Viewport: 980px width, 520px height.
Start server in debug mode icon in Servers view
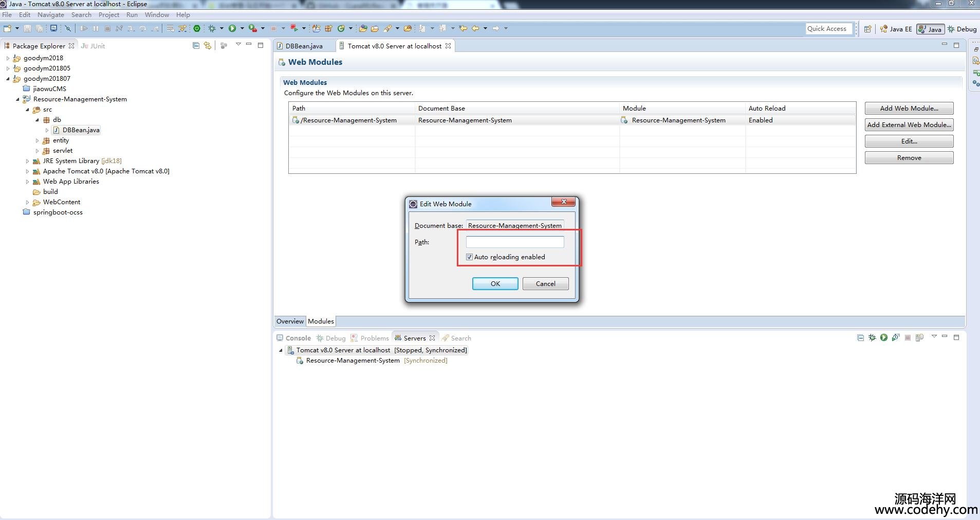(x=872, y=337)
